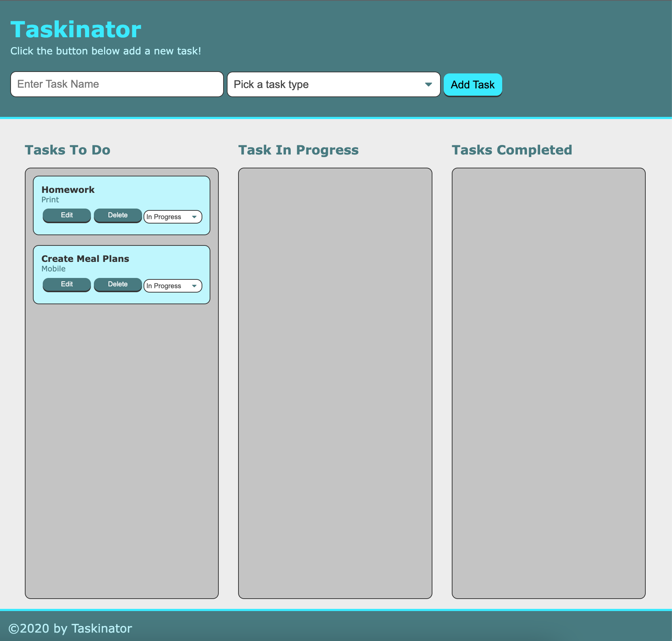Viewport: 672px width, 641px height.
Task: Click the Print label under Homework
Action: tap(50, 200)
